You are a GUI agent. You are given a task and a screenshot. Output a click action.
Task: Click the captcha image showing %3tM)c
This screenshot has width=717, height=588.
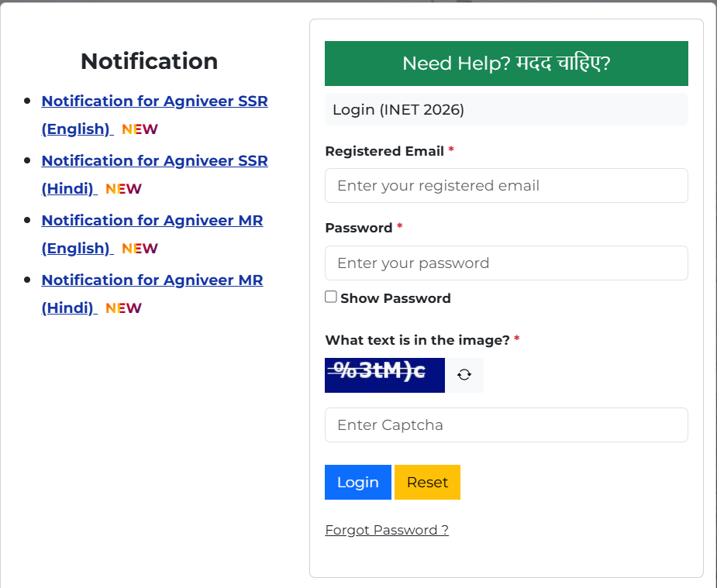coord(384,375)
